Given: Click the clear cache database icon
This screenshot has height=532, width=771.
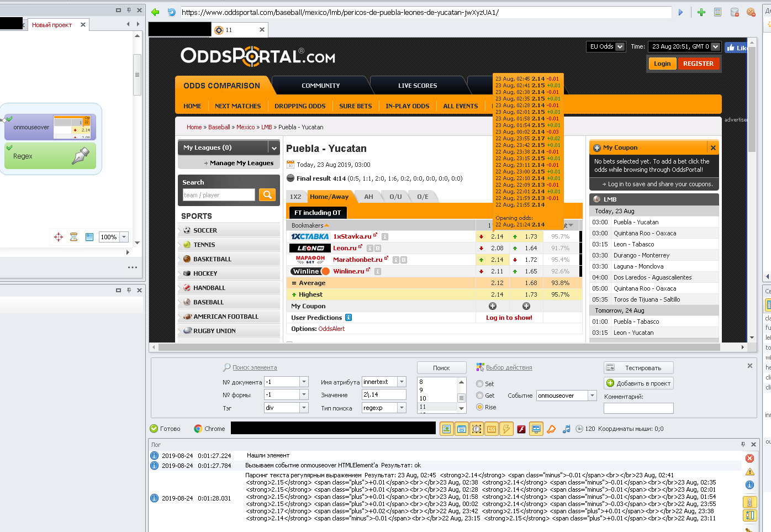Looking at the screenshot, I should pyautogui.click(x=735, y=12).
